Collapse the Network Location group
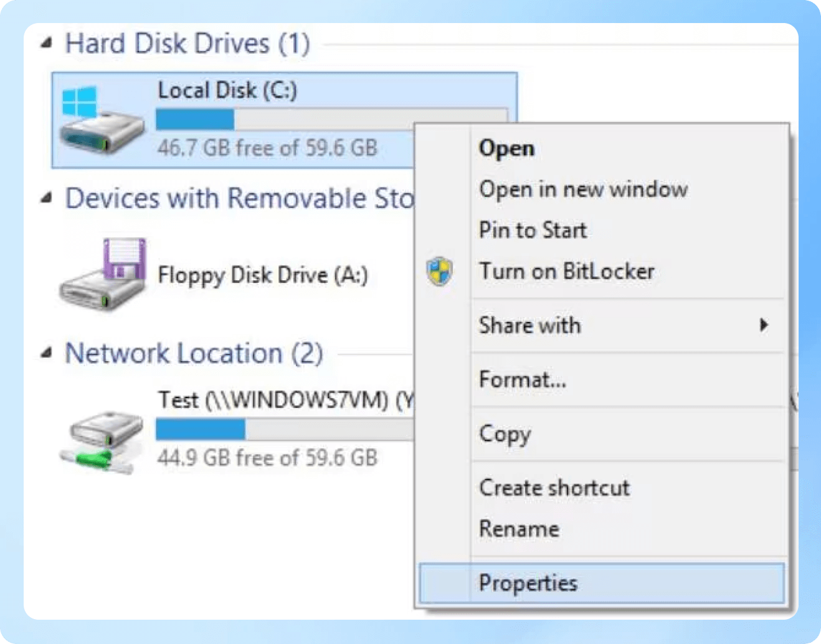The height and width of the screenshot is (644, 821). point(45,353)
